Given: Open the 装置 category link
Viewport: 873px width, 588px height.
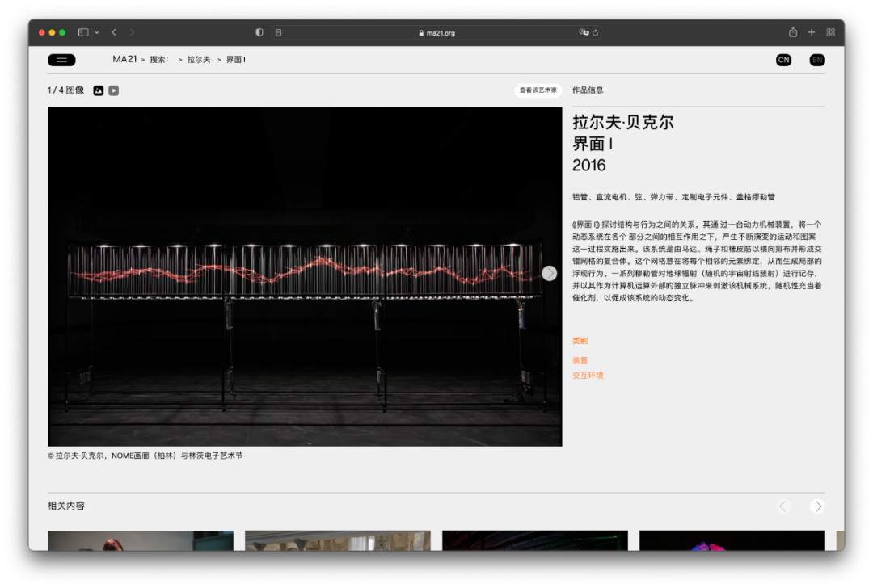Looking at the screenshot, I should click(x=580, y=361).
